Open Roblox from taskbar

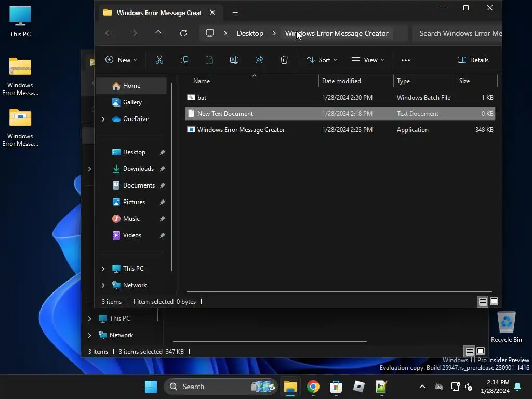click(x=358, y=387)
